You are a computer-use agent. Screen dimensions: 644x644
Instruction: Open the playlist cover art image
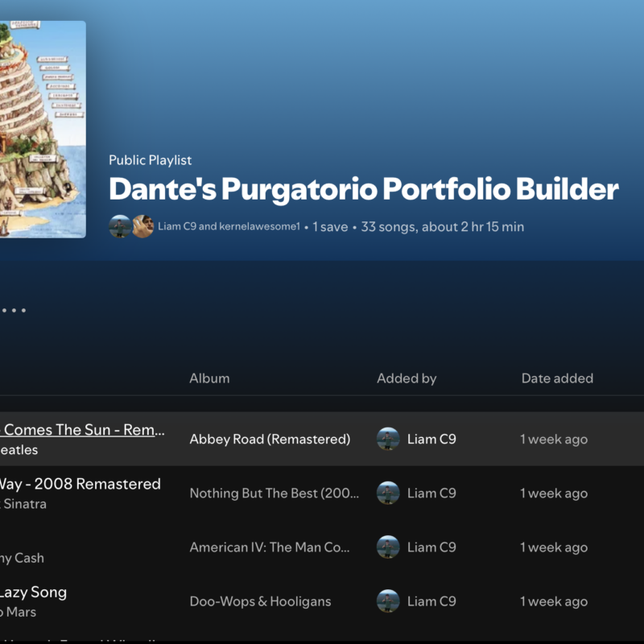click(x=42, y=129)
